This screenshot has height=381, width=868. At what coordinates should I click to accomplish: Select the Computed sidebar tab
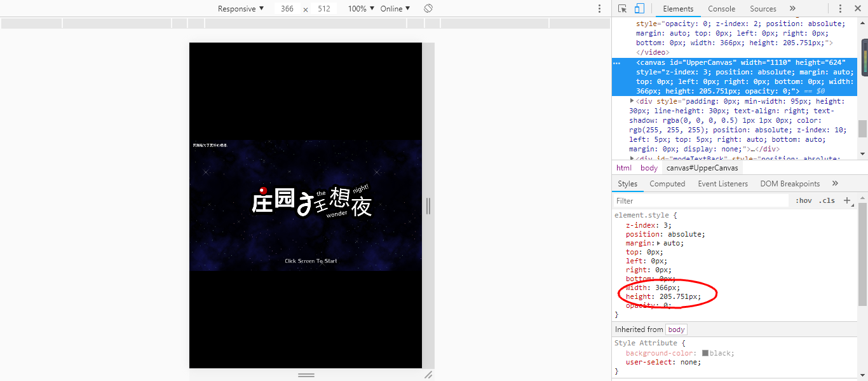coord(667,184)
